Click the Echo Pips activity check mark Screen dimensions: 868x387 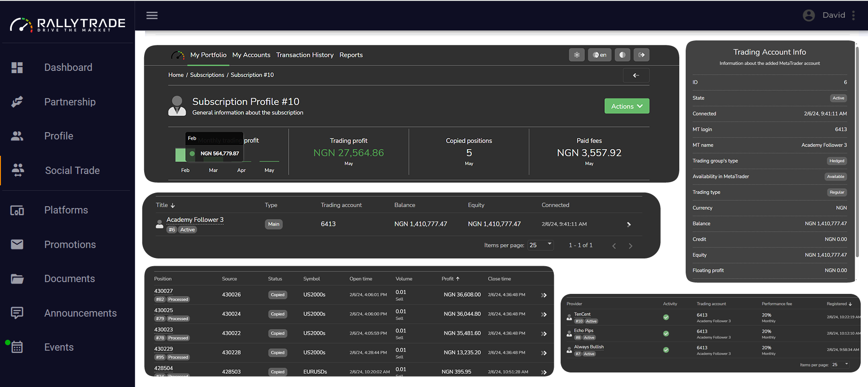(666, 334)
